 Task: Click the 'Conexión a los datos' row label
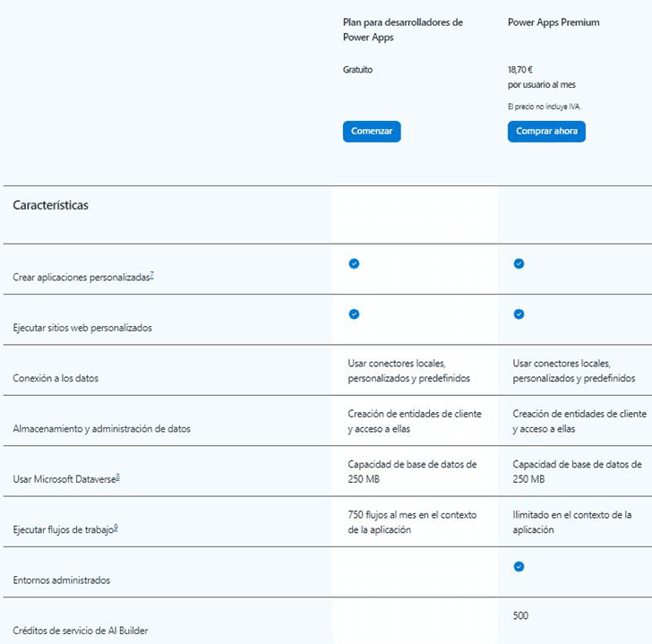pos(56,378)
